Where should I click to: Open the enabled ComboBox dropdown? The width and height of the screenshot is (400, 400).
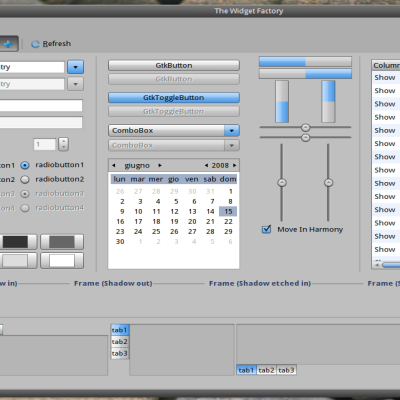tap(174, 130)
